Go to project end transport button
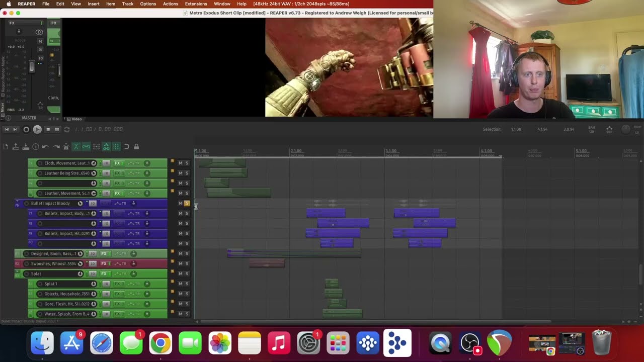644x362 pixels. click(15, 129)
